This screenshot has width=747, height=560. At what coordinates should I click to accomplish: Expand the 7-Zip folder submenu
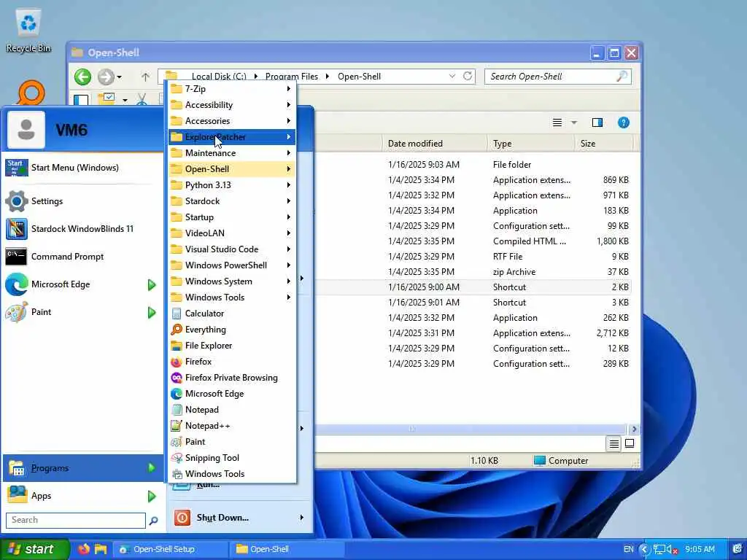tap(232, 89)
